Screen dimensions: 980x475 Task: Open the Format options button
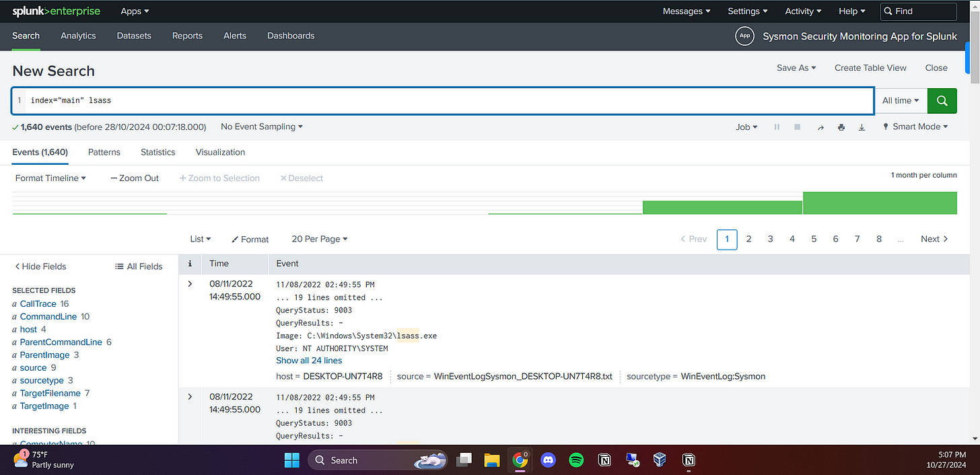coord(250,239)
